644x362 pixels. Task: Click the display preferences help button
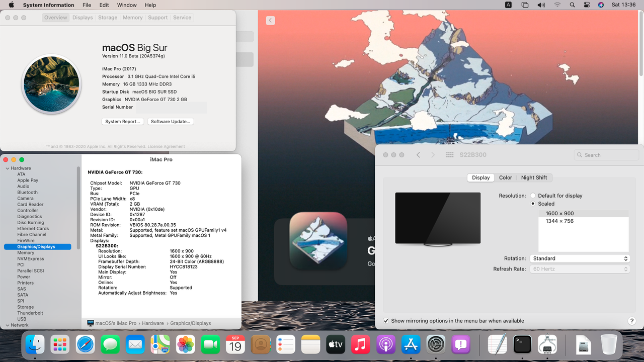pyautogui.click(x=632, y=321)
